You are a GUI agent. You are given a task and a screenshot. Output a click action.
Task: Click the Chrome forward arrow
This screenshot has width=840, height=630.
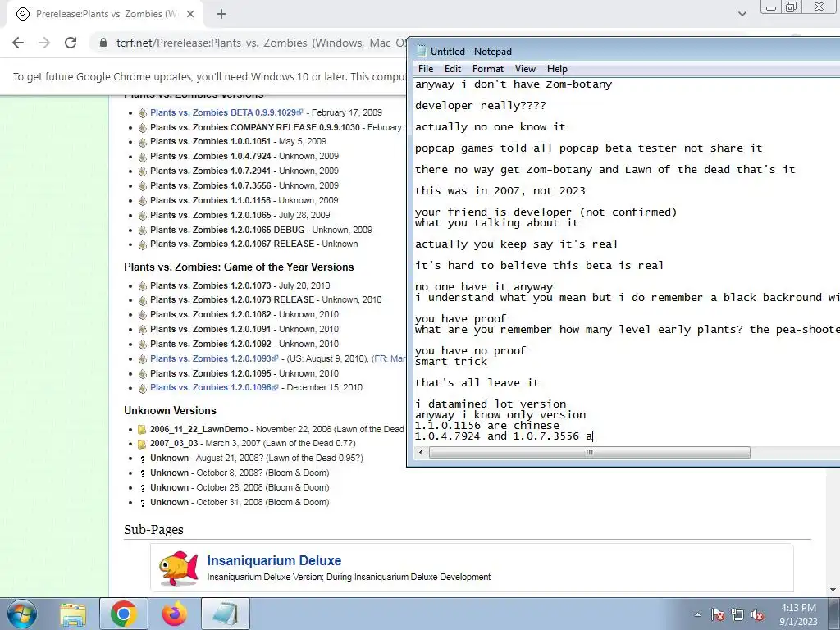click(x=44, y=43)
